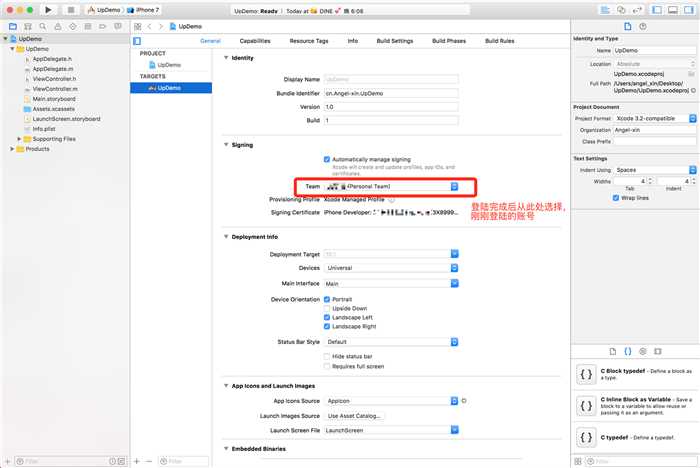This screenshot has height=468, width=700.
Task: Select iPhone 7 run destination
Action: coord(144,10)
